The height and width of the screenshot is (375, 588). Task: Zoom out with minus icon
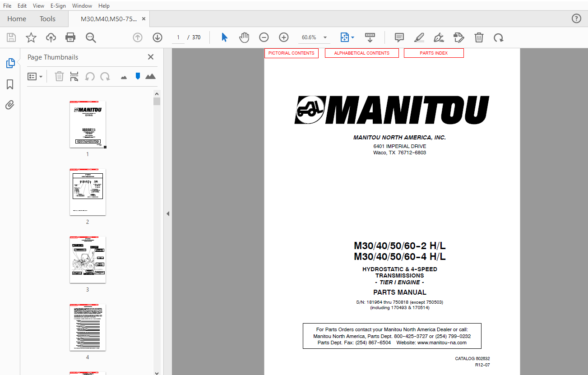pos(264,37)
